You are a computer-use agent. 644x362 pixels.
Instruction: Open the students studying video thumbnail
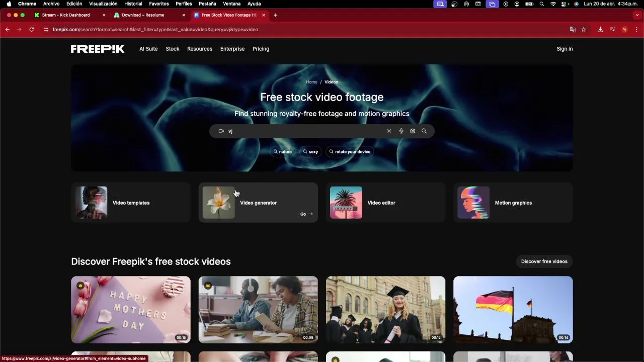(x=258, y=310)
